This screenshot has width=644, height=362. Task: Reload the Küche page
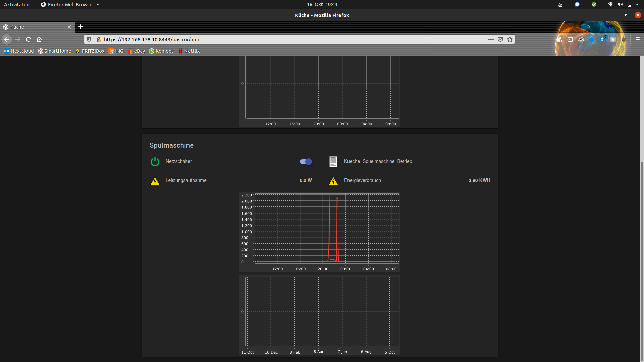[x=29, y=39]
